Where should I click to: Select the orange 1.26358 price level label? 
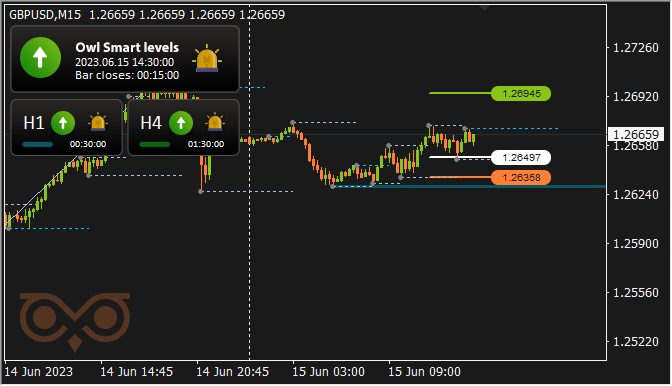coord(521,177)
